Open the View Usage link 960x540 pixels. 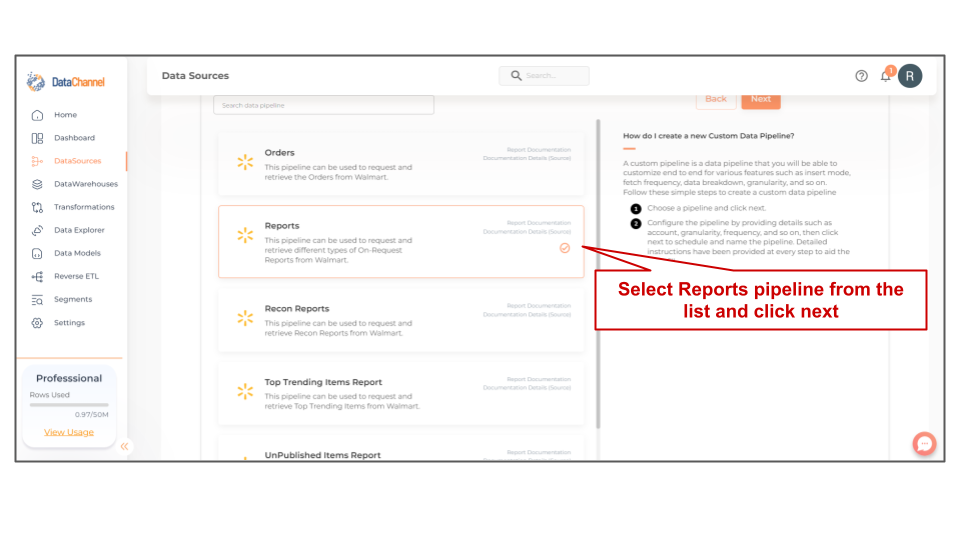(69, 432)
